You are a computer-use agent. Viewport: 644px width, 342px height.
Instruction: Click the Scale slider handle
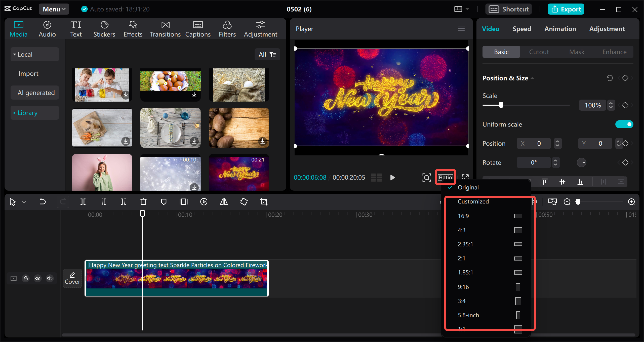coord(501,105)
